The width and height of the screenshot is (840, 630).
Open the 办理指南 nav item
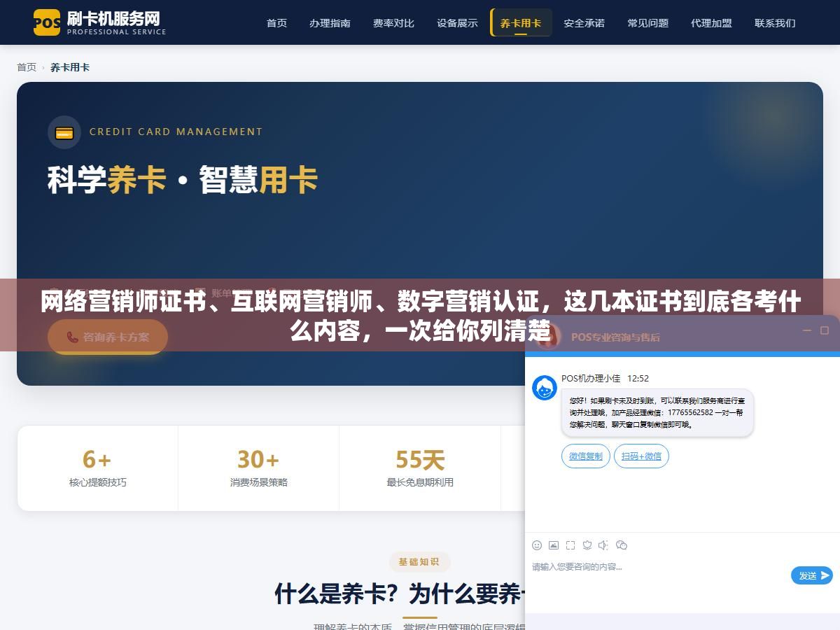coord(330,22)
